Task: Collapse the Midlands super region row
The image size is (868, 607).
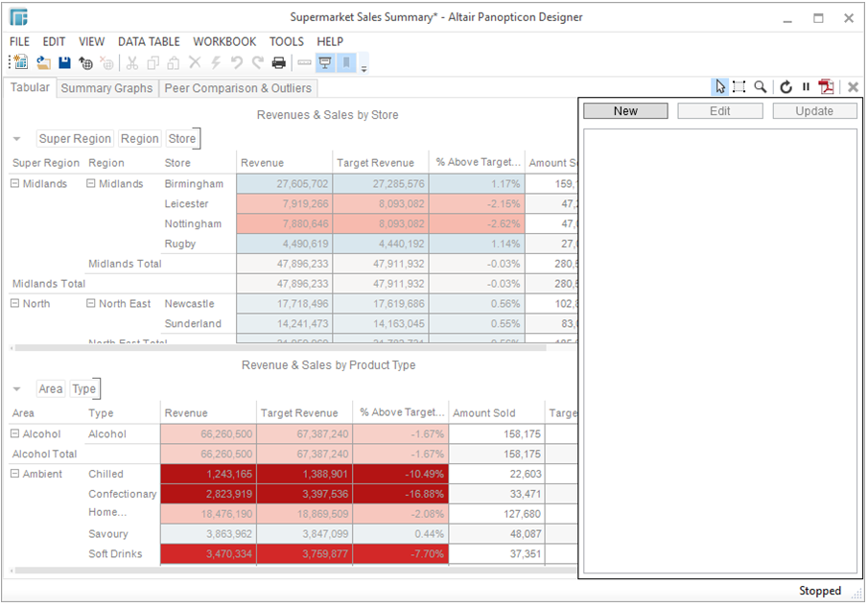Action: pyautogui.click(x=15, y=184)
